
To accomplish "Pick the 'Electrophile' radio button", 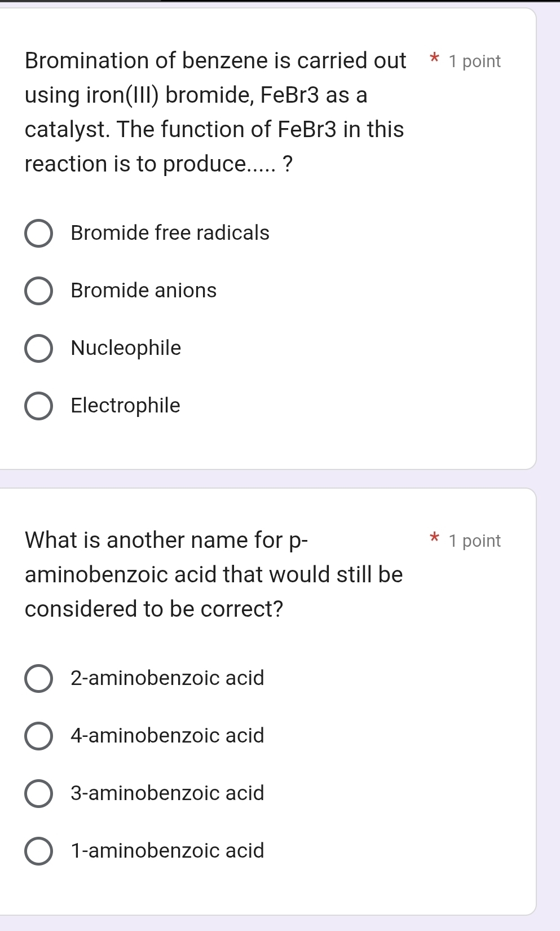I will pos(39,406).
